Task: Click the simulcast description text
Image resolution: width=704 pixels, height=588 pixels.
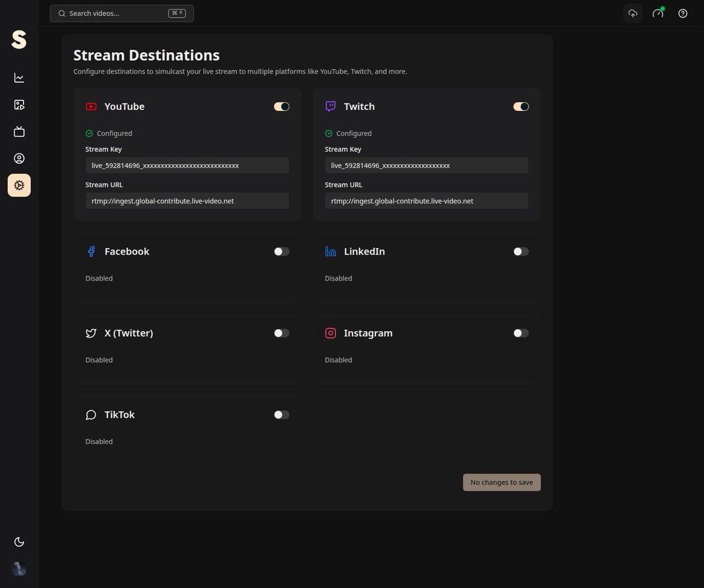Action: click(x=240, y=72)
